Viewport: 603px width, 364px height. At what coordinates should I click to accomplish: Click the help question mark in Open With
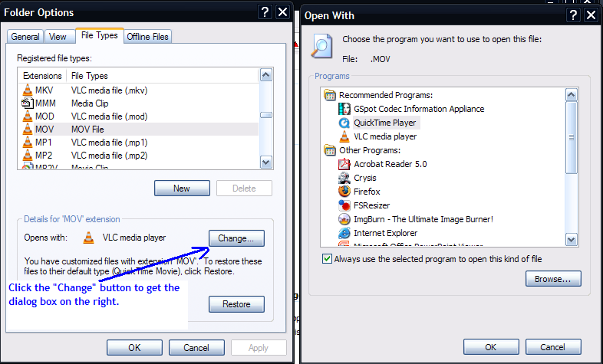coord(573,15)
